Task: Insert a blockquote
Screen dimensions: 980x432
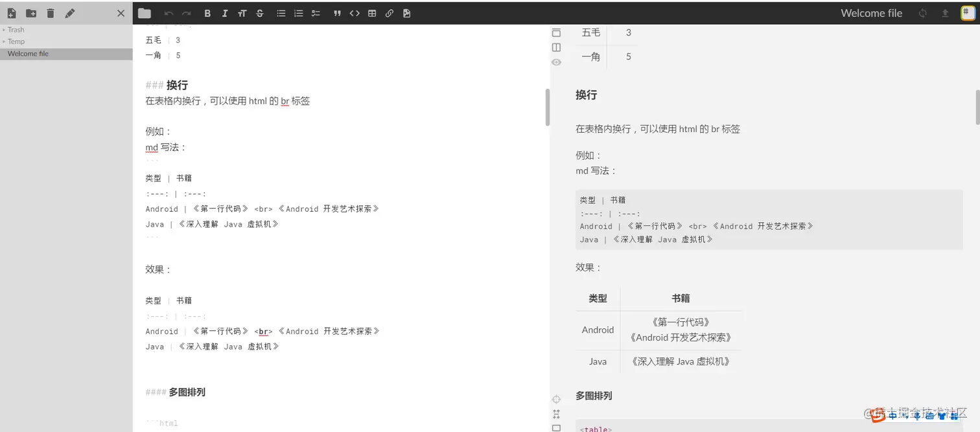Action: (x=337, y=13)
